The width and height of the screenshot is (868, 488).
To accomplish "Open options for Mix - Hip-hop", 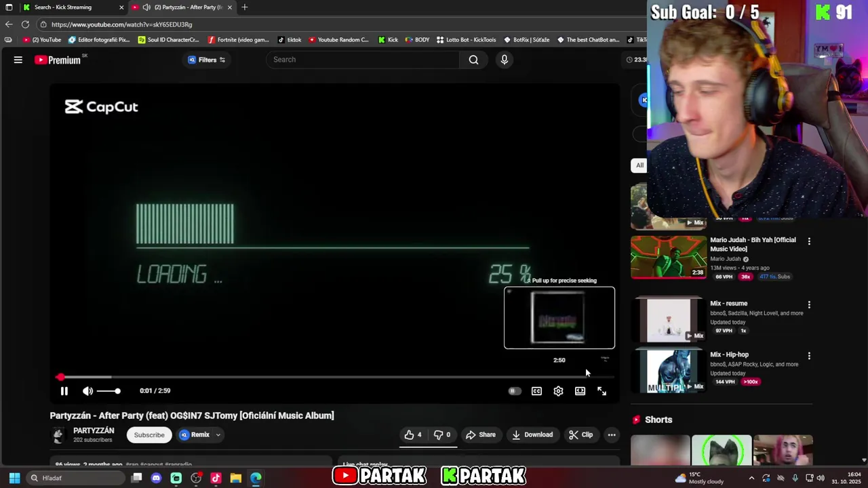I will click(808, 356).
